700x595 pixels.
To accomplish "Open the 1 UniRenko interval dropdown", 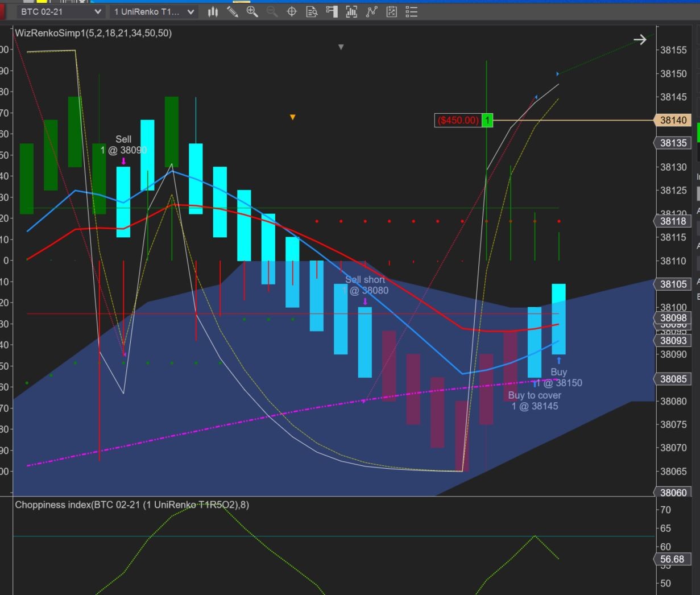I will 154,11.
